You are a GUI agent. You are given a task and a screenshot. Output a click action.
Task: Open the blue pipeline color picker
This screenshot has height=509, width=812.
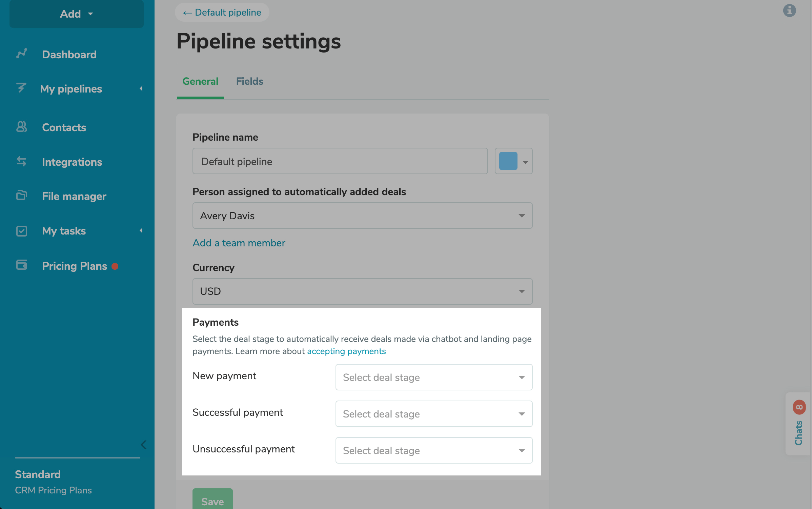point(513,161)
